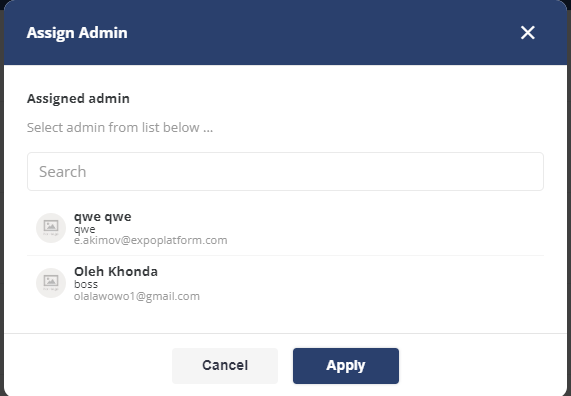The width and height of the screenshot is (571, 396).
Task: Close the Assign Admin dialog with X
Action: (x=527, y=33)
